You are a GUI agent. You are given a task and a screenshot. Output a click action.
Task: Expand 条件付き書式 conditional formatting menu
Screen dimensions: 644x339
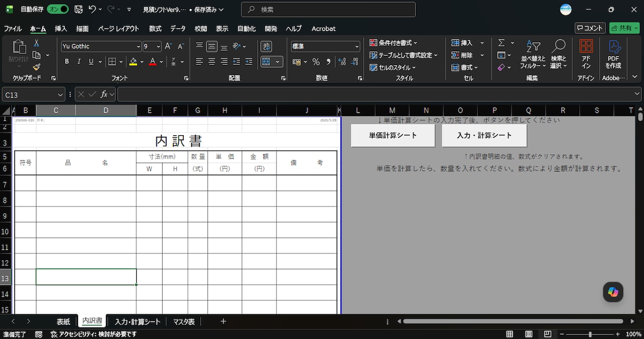click(x=393, y=43)
